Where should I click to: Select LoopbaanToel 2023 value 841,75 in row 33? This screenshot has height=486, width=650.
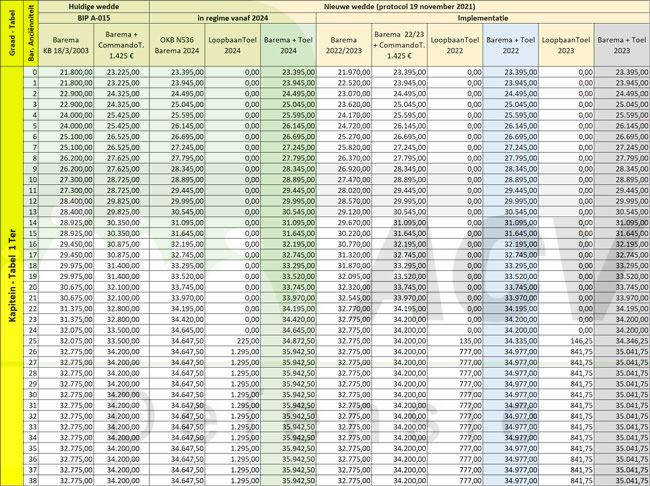click(566, 427)
